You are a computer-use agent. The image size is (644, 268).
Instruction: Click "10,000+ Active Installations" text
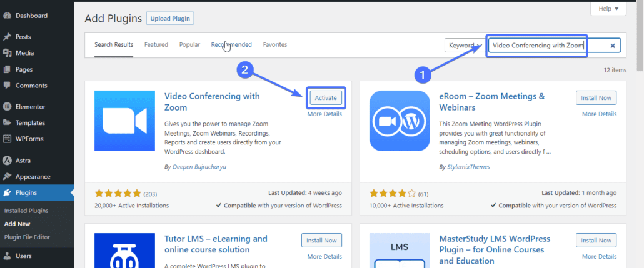[x=406, y=206]
